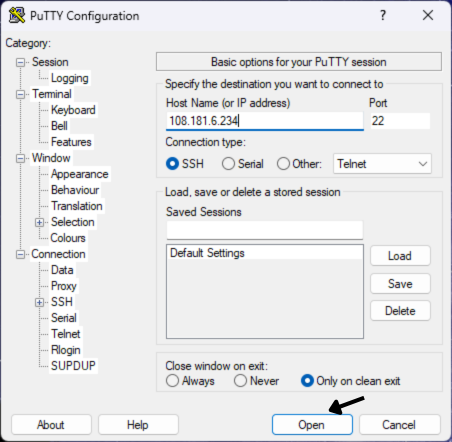Click the Port input field

coord(400,121)
